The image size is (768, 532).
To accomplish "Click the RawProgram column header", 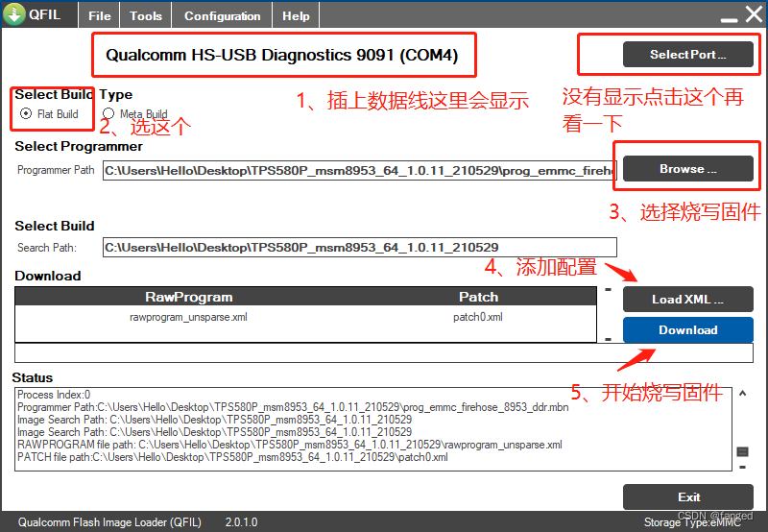I will point(188,297).
